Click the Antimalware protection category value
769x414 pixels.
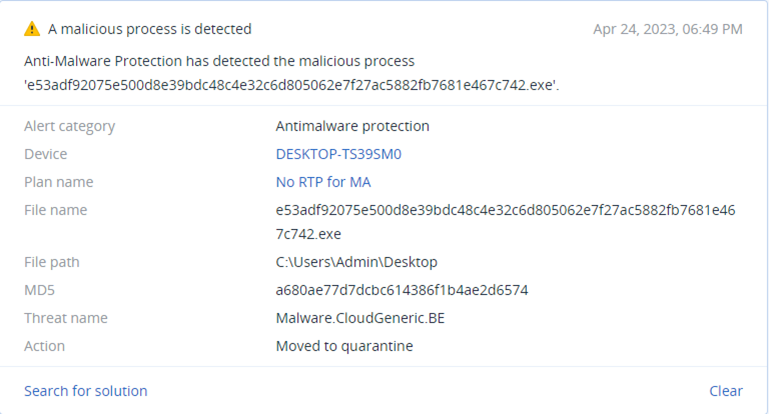pyautogui.click(x=352, y=126)
